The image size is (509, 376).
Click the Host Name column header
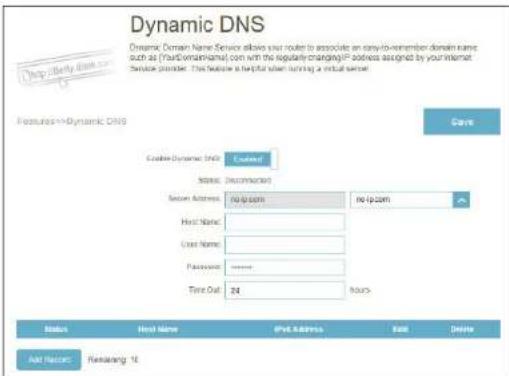pos(158,329)
